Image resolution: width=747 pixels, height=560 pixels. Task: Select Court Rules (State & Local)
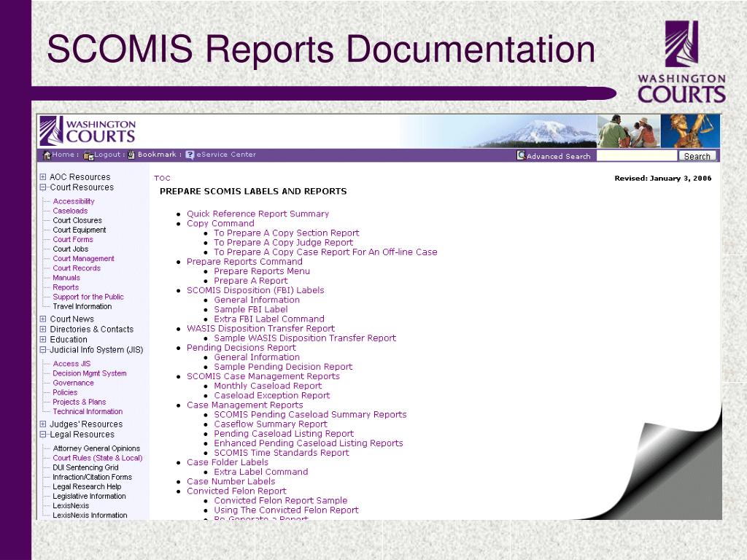point(98,458)
